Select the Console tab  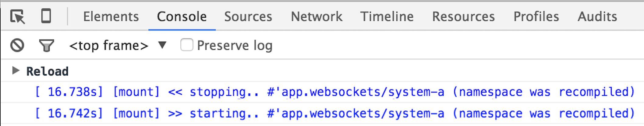(182, 16)
